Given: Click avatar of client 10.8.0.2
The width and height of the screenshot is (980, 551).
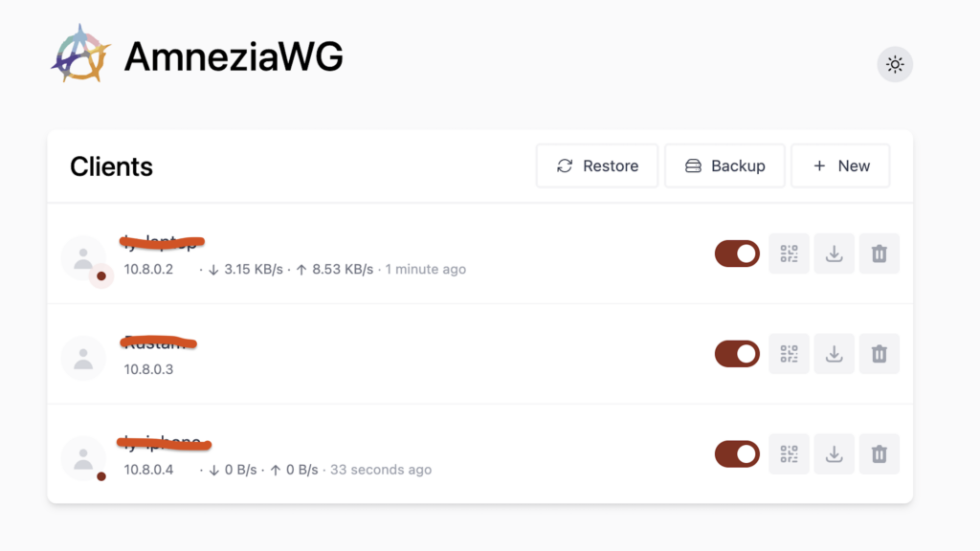Looking at the screenshot, I should click(x=83, y=257).
